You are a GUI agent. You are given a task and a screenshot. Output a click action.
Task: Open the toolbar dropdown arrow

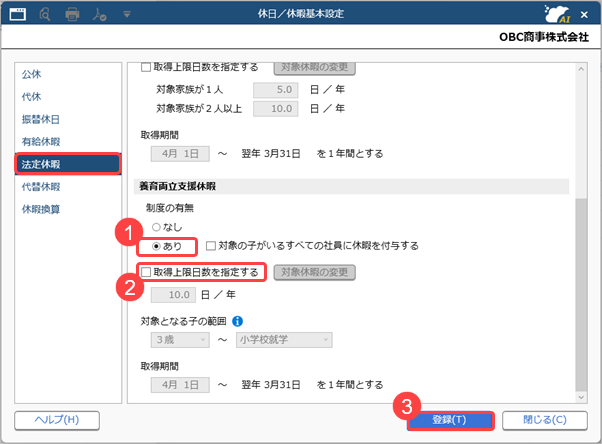point(127,15)
